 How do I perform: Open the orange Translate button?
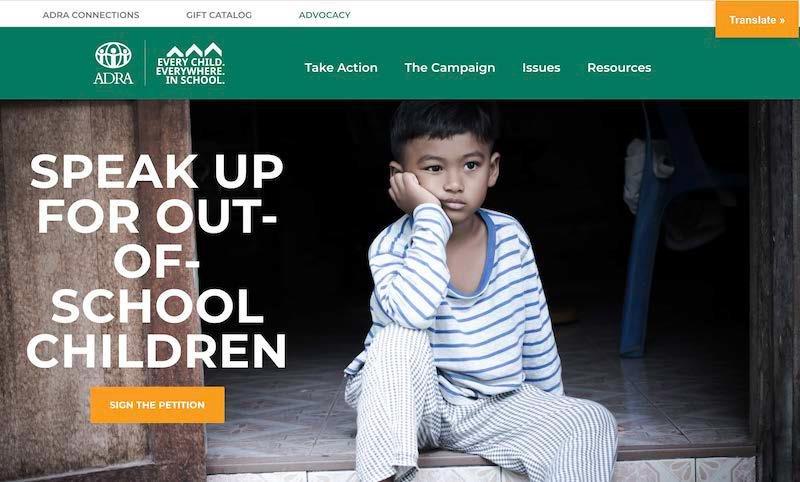757,19
